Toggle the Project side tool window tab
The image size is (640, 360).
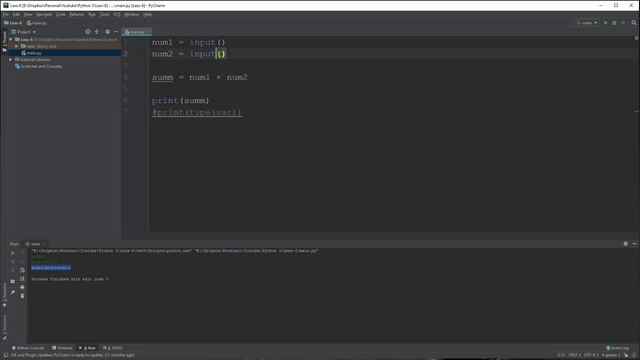point(4,42)
